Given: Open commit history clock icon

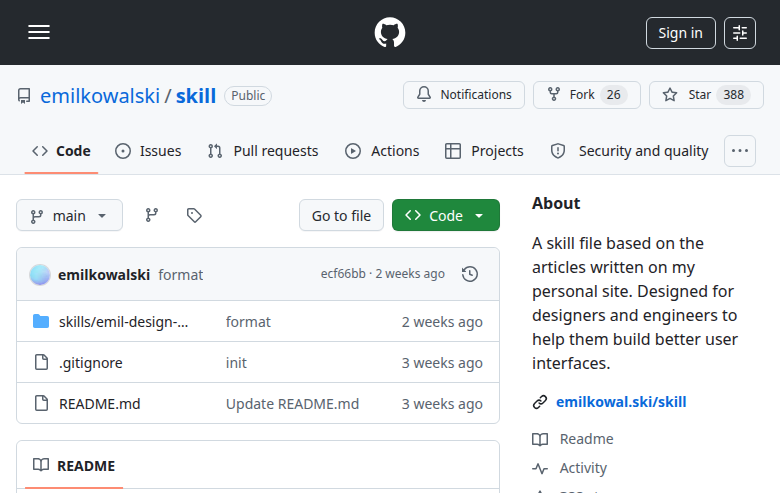Looking at the screenshot, I should (470, 274).
